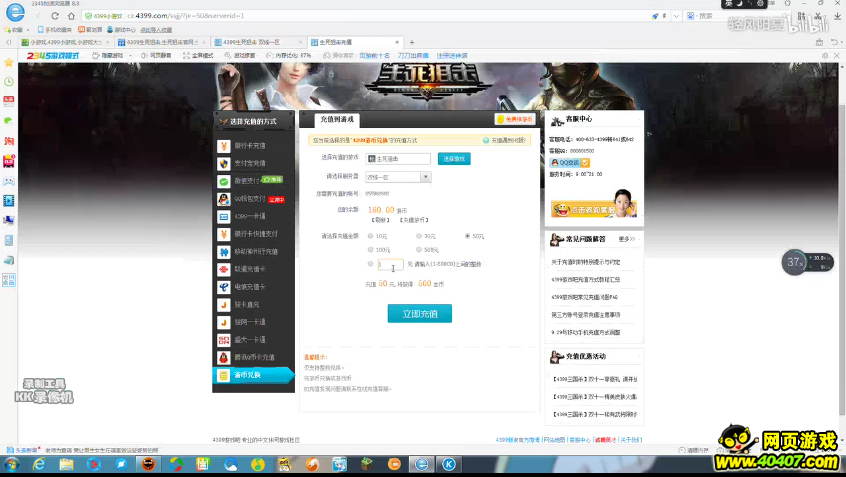Expand the address bar history dropdown arrow
Screen dimensions: 846x477
tap(676, 16)
